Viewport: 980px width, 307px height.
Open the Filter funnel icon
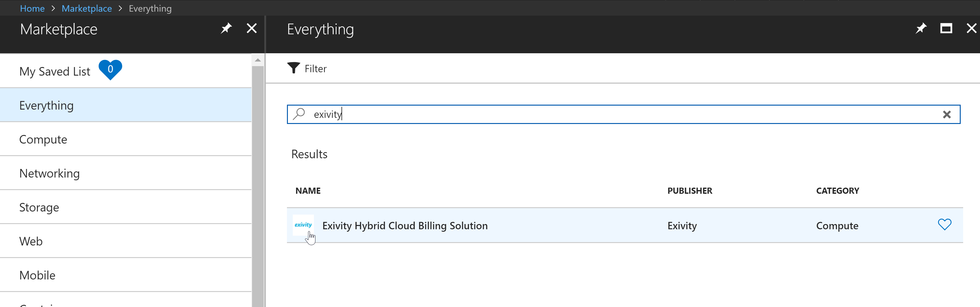coord(293,68)
